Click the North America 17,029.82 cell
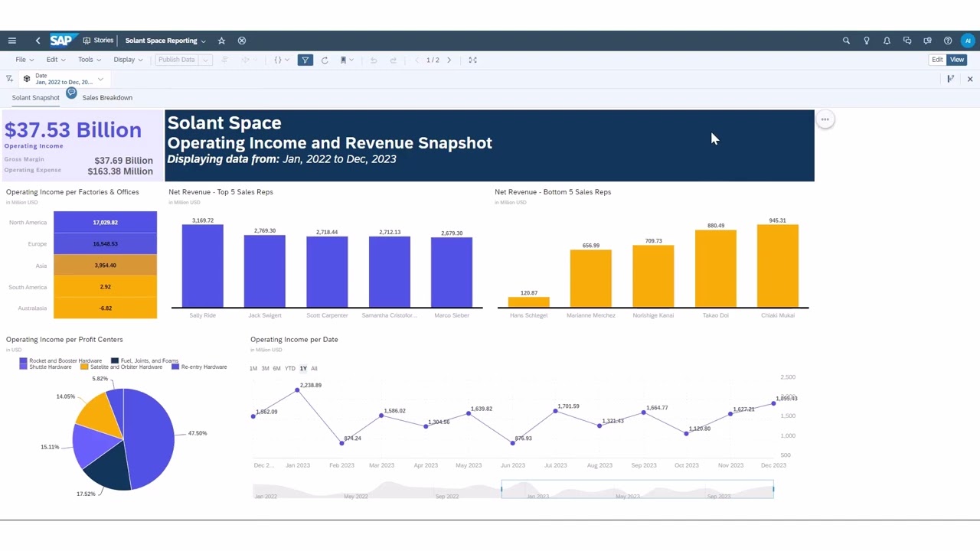This screenshot has height=551, width=980. click(105, 223)
